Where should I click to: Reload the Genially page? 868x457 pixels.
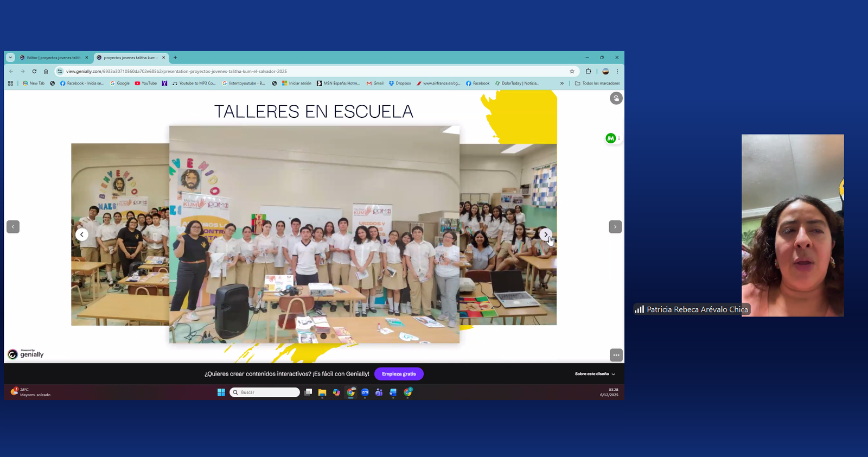click(x=34, y=71)
